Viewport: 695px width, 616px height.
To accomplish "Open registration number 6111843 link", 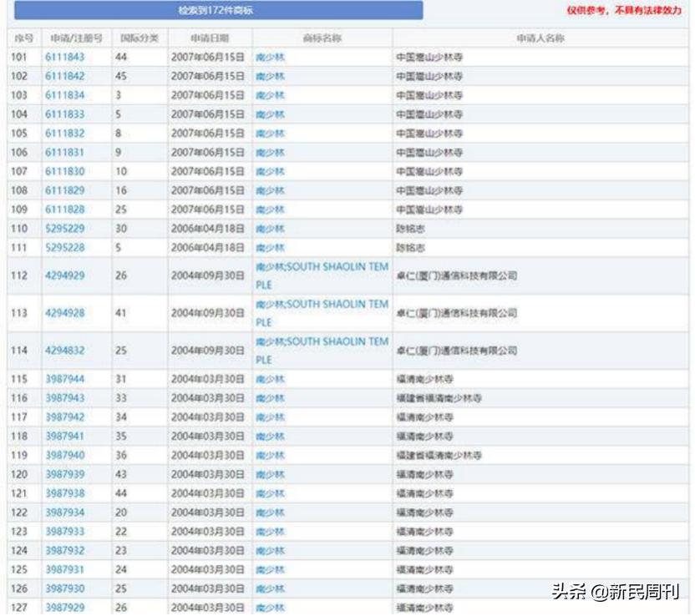I will point(64,57).
